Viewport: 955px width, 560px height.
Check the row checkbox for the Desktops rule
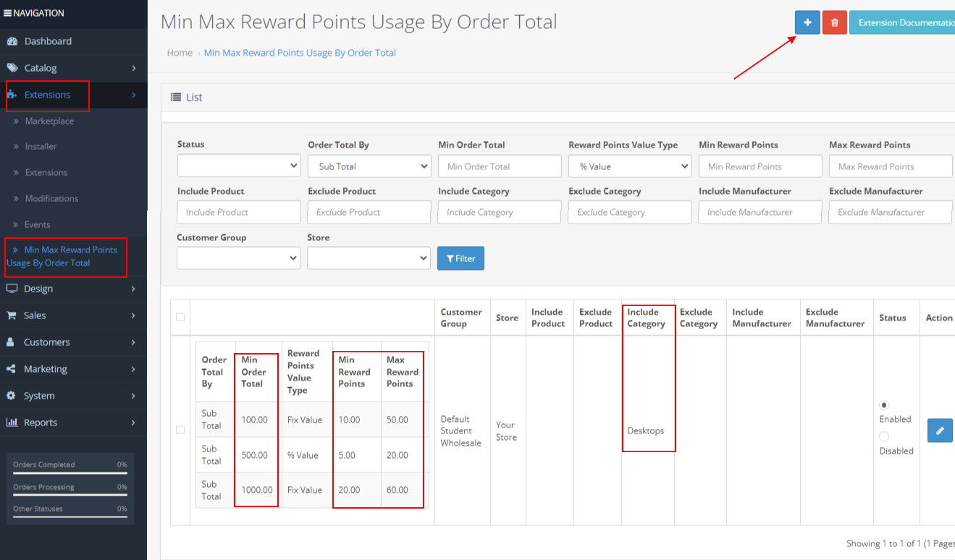pos(180,430)
